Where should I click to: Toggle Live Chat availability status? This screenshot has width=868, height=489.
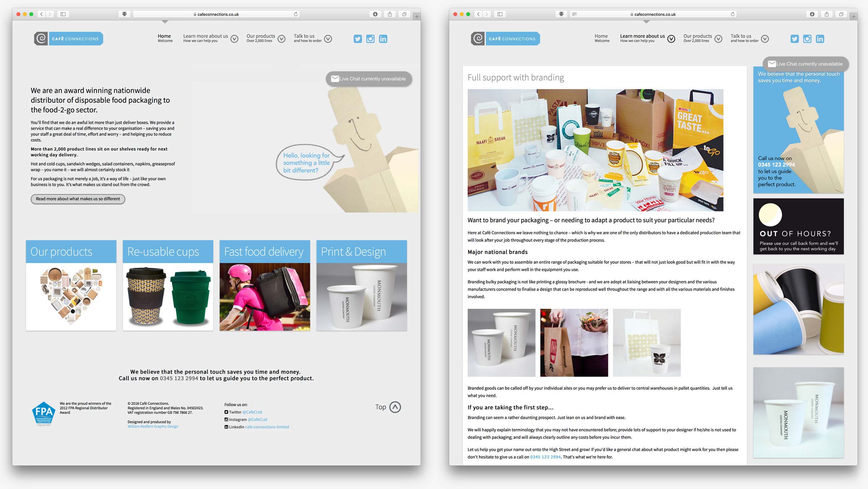(369, 78)
